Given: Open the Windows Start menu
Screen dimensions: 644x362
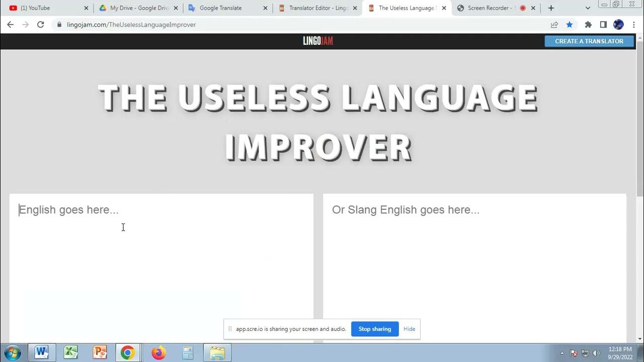Looking at the screenshot, I should [12, 353].
